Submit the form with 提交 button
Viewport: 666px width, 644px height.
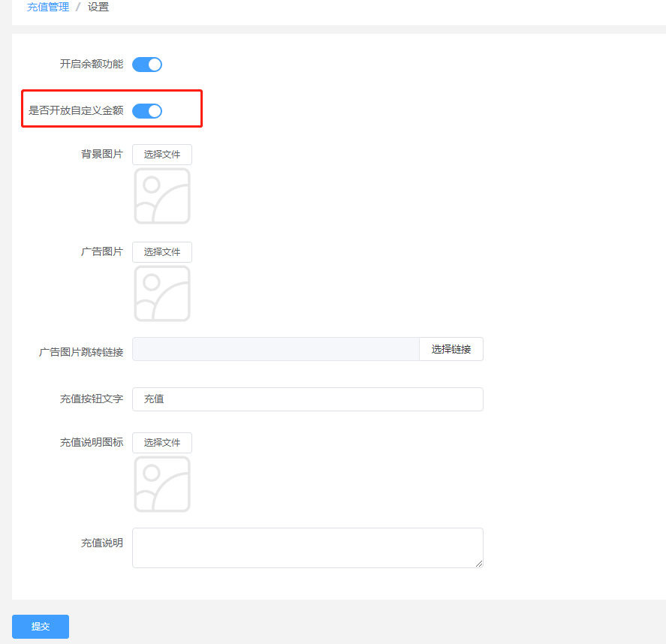tap(41, 627)
